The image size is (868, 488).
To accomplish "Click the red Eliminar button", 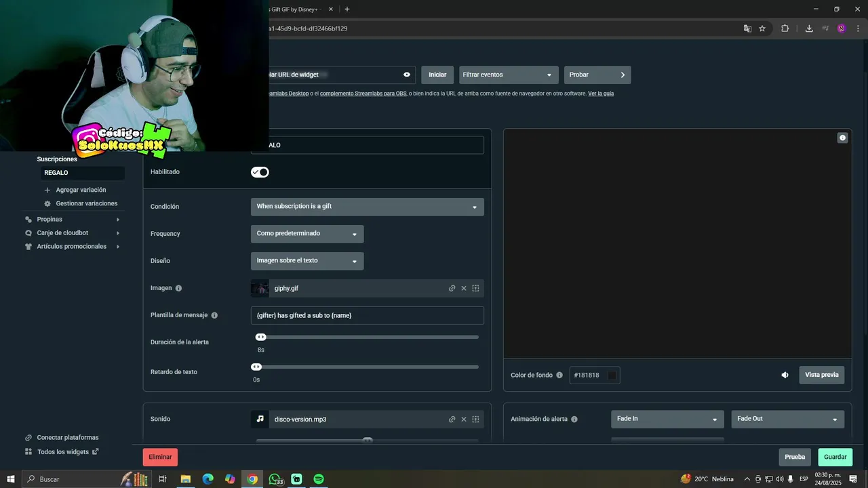I will coord(160,457).
